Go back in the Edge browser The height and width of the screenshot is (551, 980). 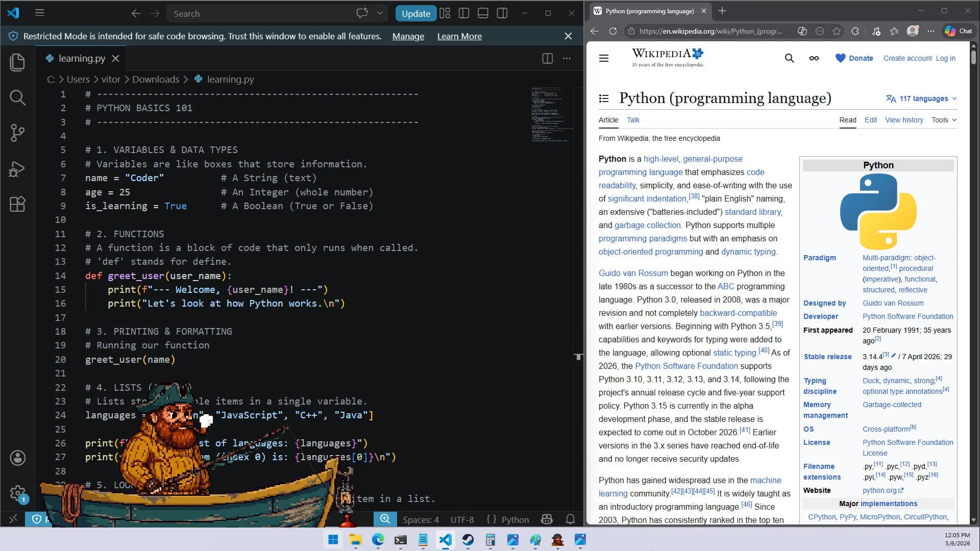(595, 31)
